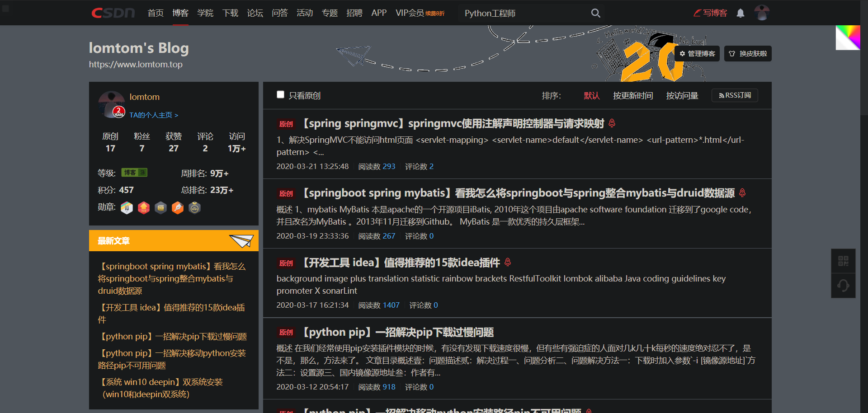Open 活动 navigation item
Screen dimensions: 868x413
pos(305,13)
